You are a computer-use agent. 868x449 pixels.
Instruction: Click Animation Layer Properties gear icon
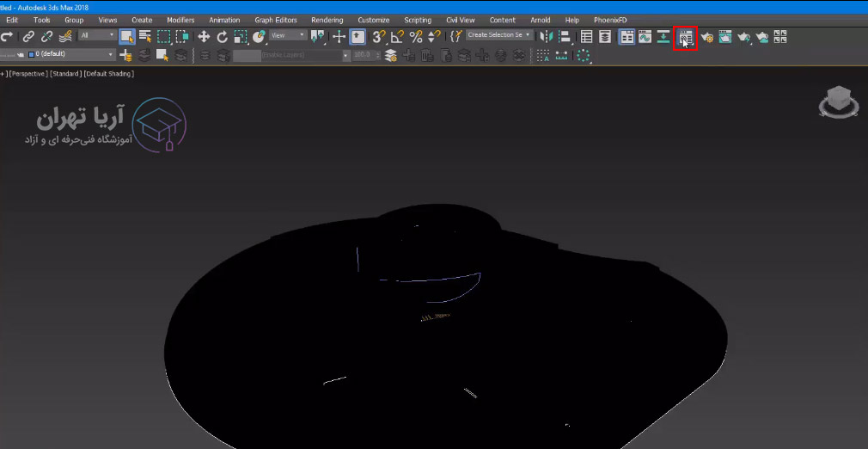coord(391,55)
